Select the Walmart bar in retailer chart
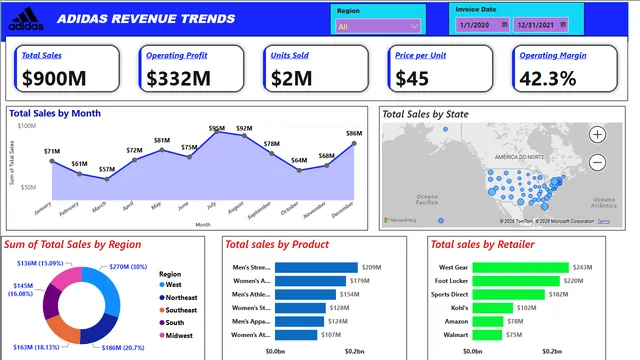The image size is (640, 360). pos(487,335)
